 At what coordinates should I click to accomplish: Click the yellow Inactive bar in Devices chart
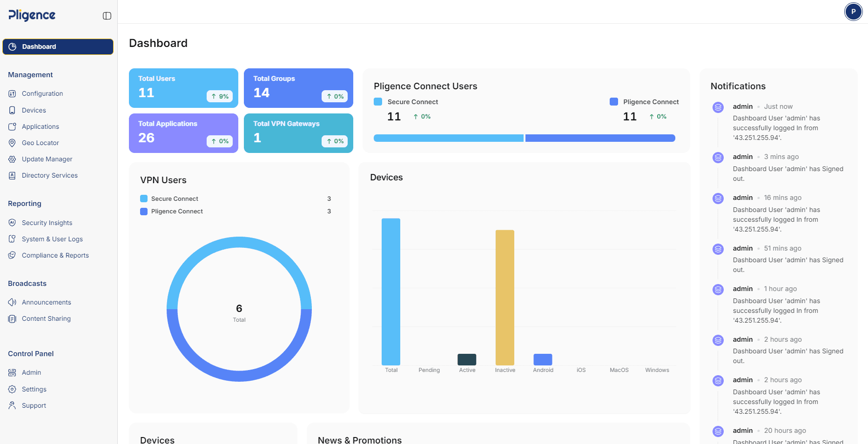pyautogui.click(x=505, y=297)
